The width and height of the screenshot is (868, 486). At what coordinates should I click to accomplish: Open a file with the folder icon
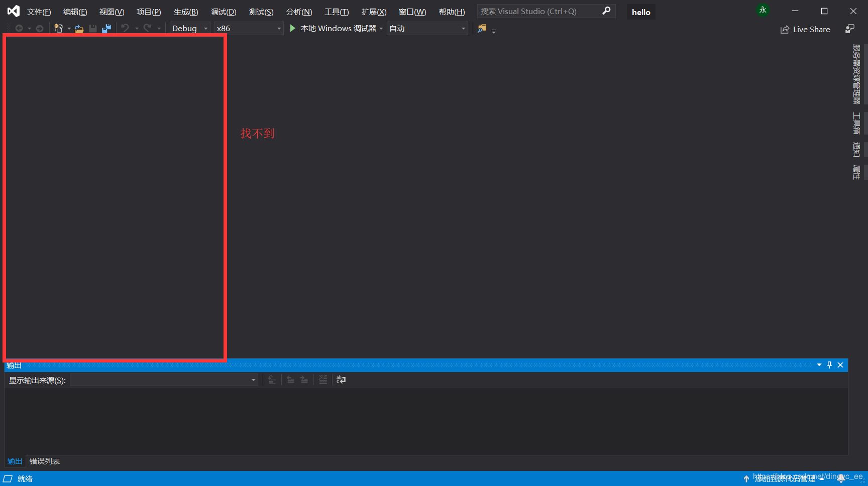pos(79,29)
